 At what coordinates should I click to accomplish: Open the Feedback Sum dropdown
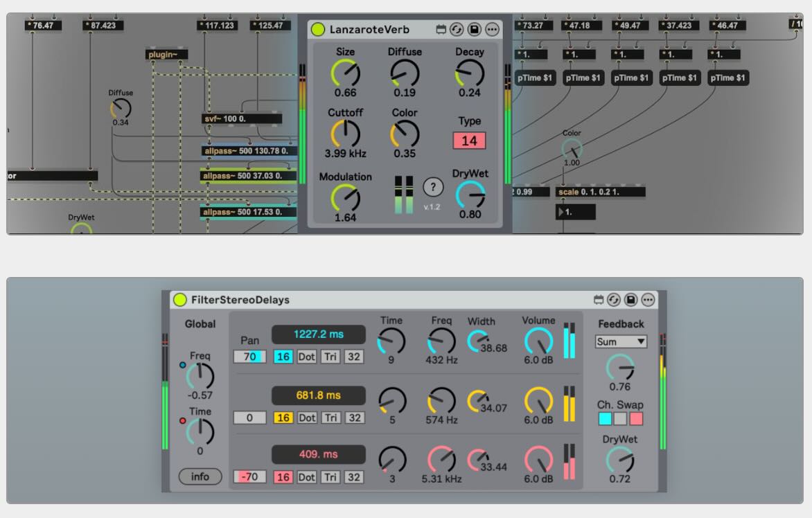point(620,341)
